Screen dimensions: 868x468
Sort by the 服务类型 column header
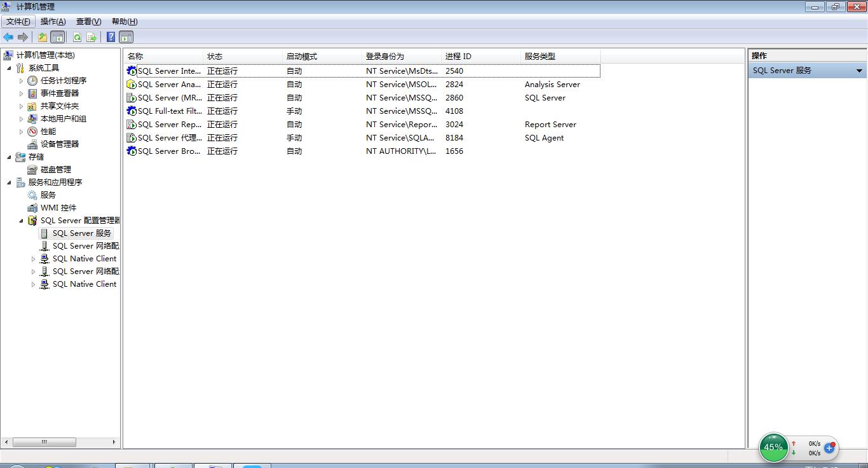560,56
